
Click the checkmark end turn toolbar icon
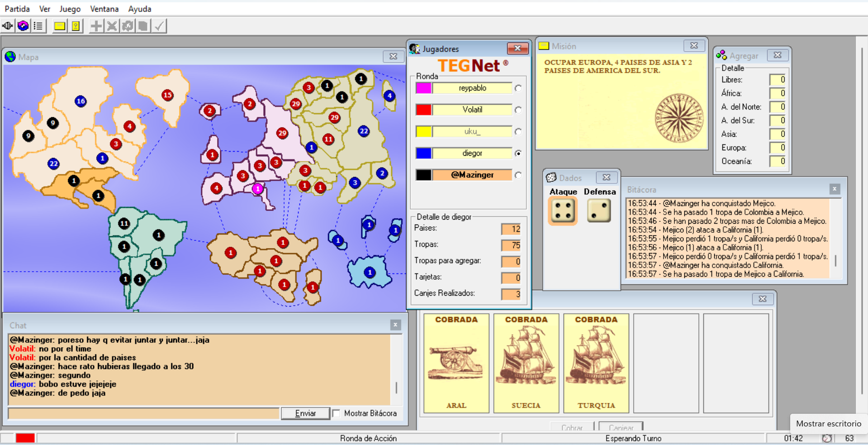click(x=159, y=26)
